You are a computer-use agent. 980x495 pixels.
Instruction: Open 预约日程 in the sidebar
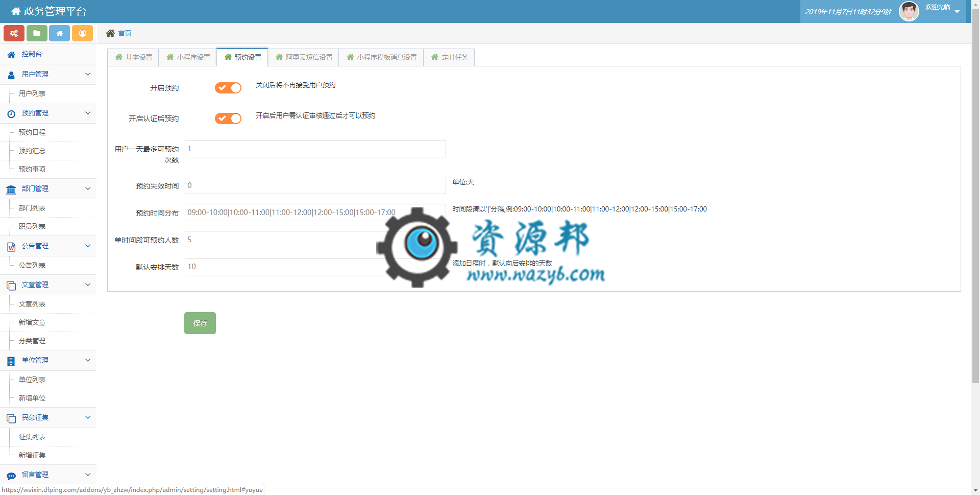pos(32,132)
